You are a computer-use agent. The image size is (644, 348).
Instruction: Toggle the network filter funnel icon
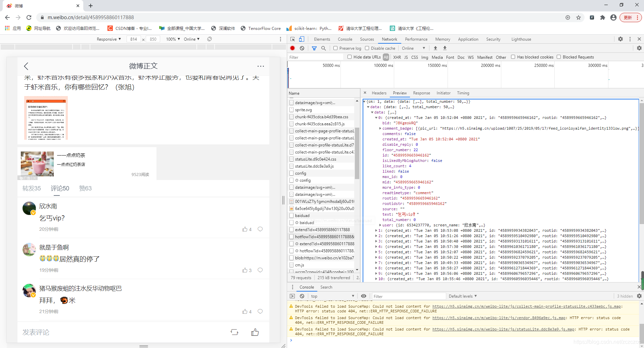click(x=314, y=48)
